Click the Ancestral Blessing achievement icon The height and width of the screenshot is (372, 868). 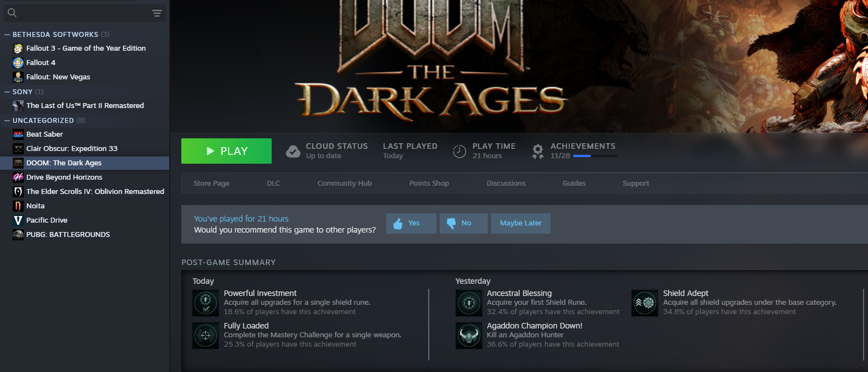point(469,303)
